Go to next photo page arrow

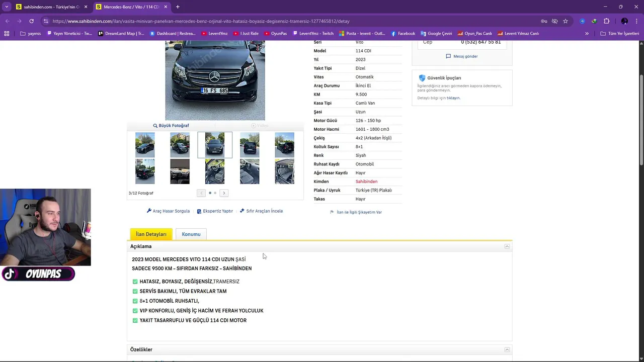(x=224, y=193)
